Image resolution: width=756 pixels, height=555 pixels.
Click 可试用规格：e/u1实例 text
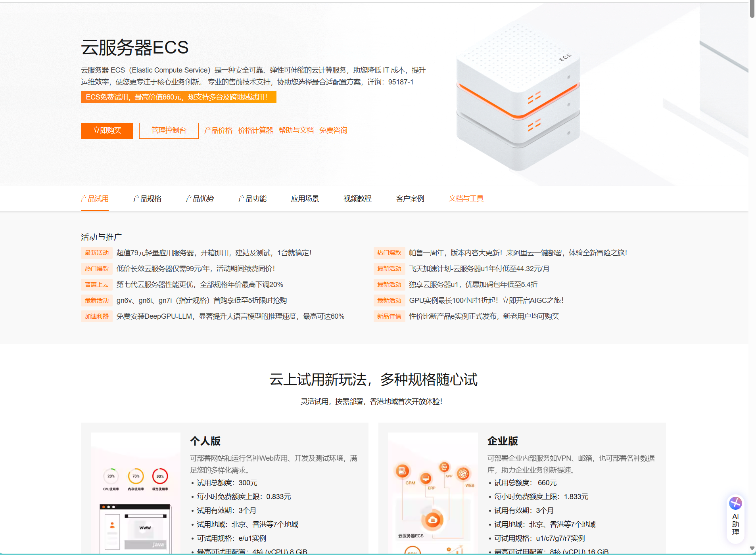[232, 538]
